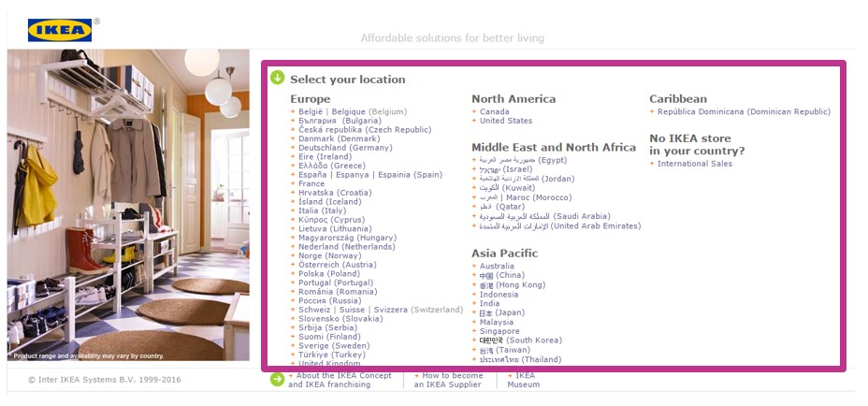Go to Suomi (Finland)

(329, 336)
